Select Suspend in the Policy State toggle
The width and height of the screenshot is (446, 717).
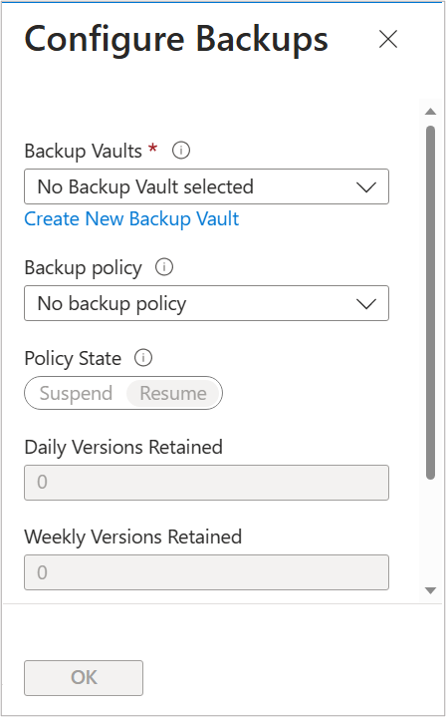tap(76, 393)
